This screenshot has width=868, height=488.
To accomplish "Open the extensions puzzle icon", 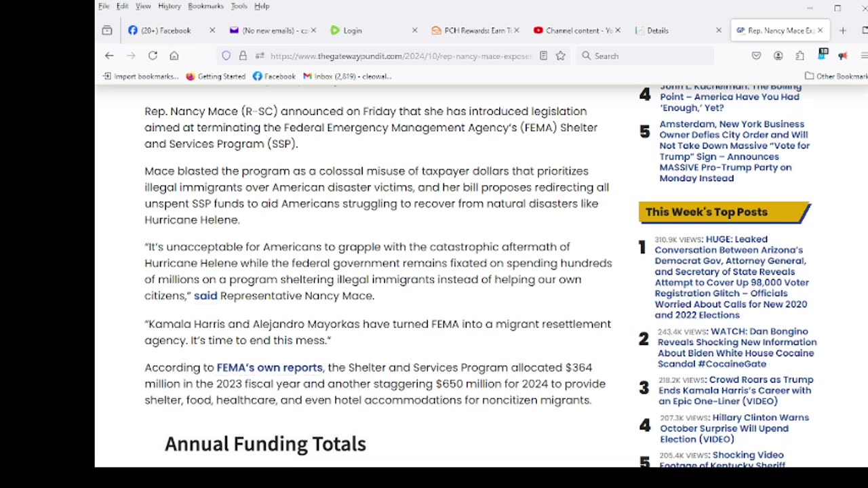I will point(800,56).
